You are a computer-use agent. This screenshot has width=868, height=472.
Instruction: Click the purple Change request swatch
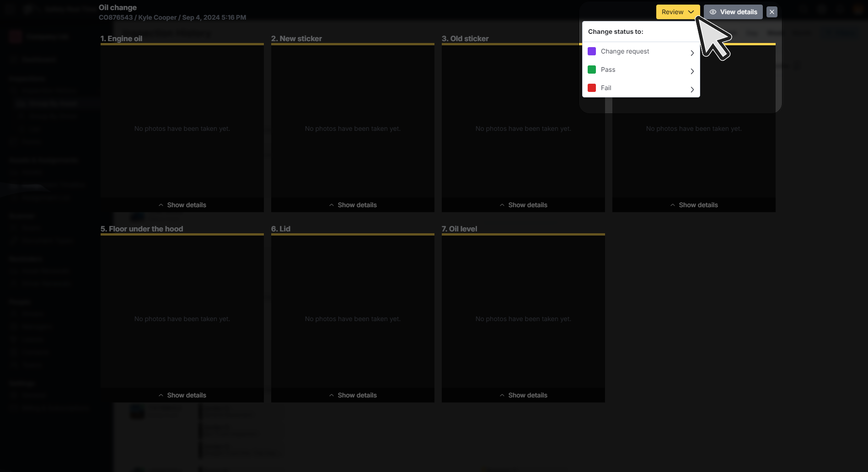[592, 51]
